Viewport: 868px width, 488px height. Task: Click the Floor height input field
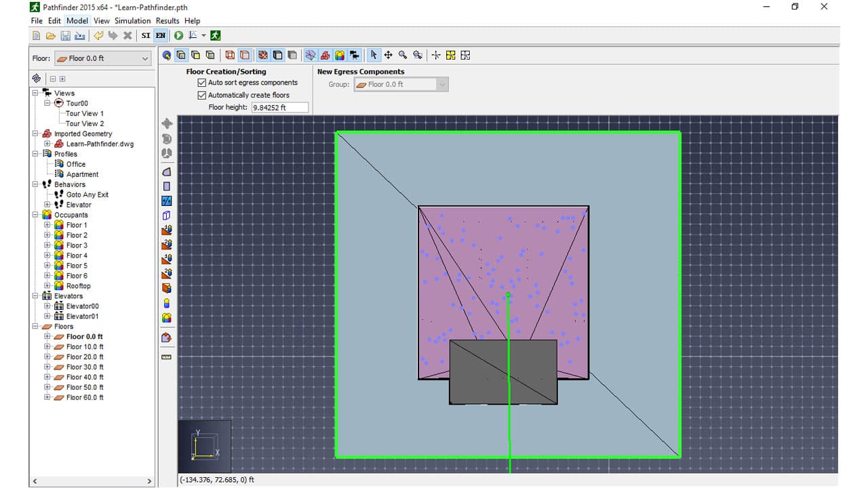click(279, 108)
